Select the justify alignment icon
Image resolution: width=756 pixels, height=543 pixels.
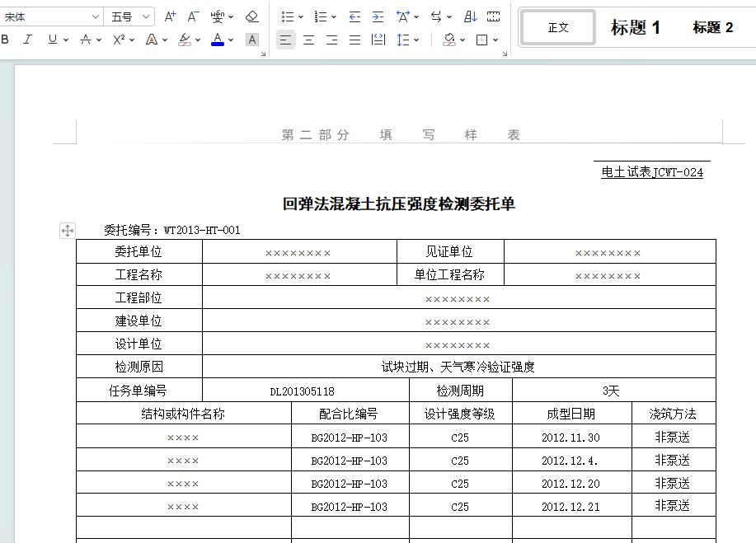point(355,40)
